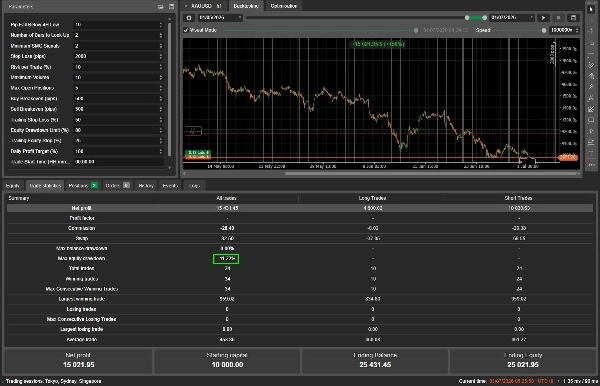Open the Equity tab
This screenshot has height=386, width=600.
[x=13, y=186]
